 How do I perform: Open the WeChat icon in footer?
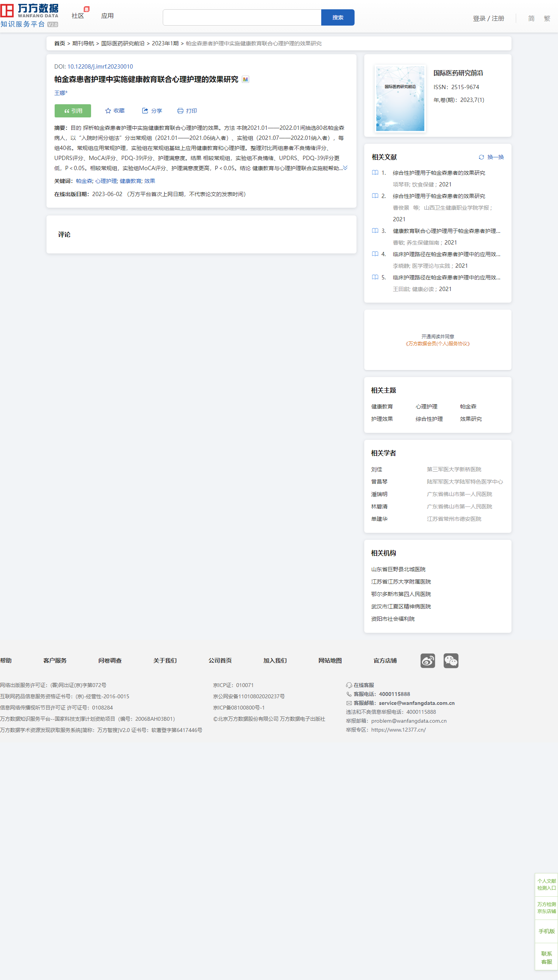[x=451, y=661]
